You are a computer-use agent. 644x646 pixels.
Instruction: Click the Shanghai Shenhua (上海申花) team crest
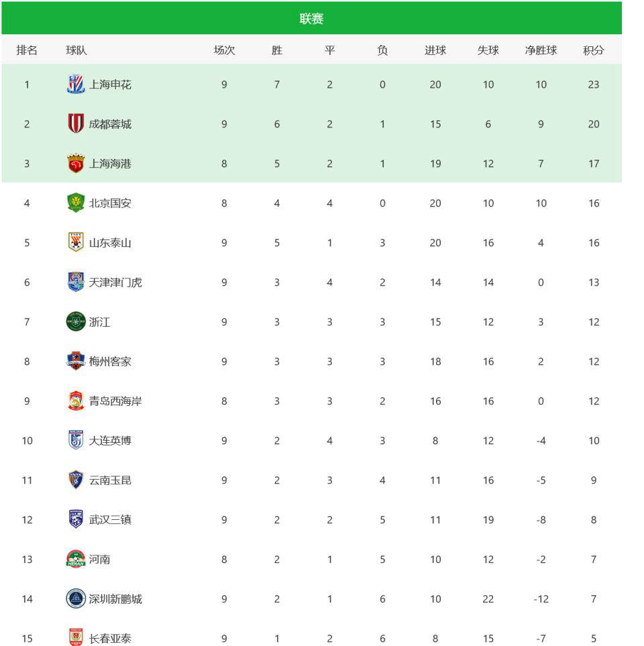click(x=76, y=85)
